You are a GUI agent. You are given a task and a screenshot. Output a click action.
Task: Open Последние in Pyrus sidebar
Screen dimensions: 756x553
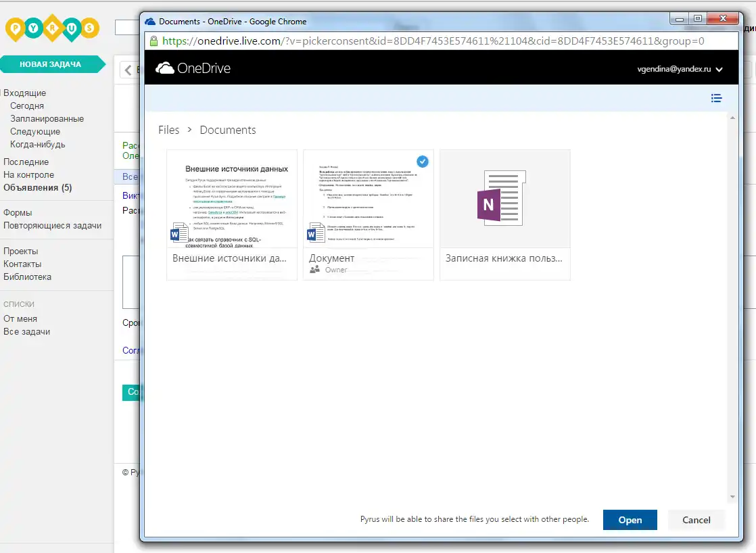click(x=26, y=162)
